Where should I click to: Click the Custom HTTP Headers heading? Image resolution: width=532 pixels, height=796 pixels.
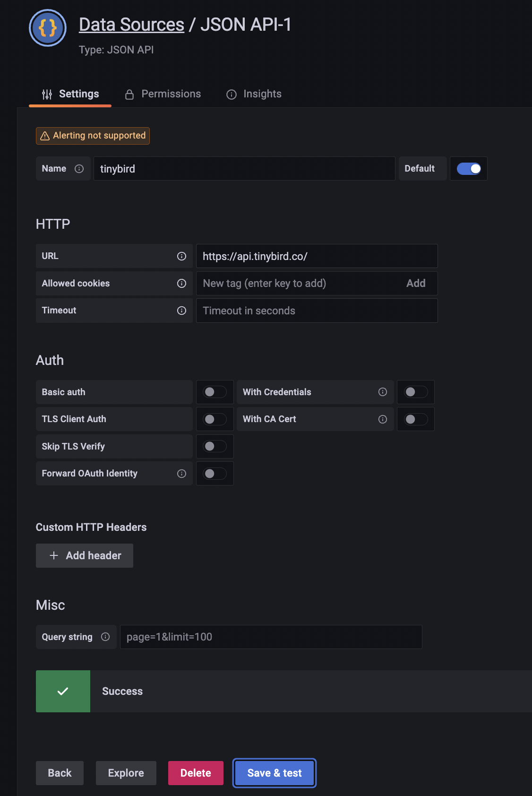pyautogui.click(x=91, y=527)
